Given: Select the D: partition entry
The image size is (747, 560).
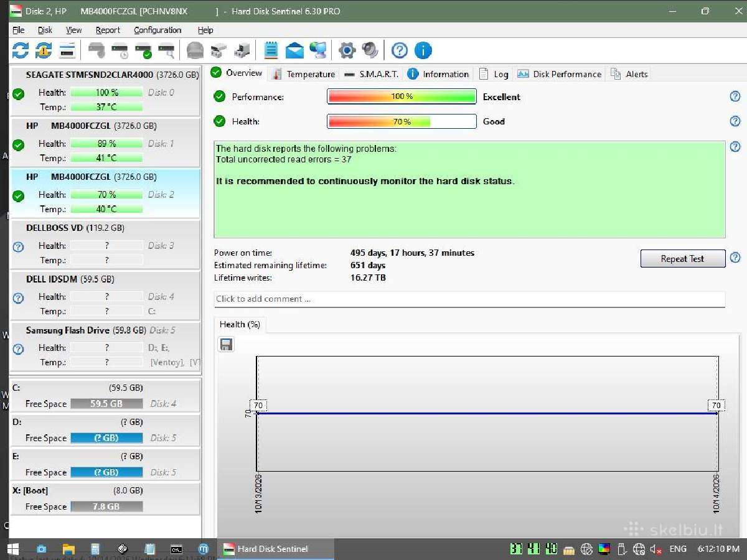Looking at the screenshot, I should tap(106, 430).
